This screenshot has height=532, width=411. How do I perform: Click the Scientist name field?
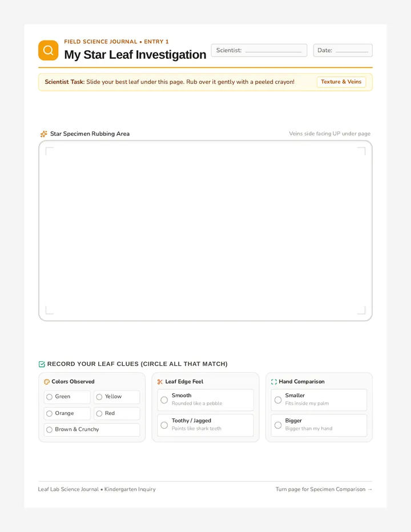259,50
